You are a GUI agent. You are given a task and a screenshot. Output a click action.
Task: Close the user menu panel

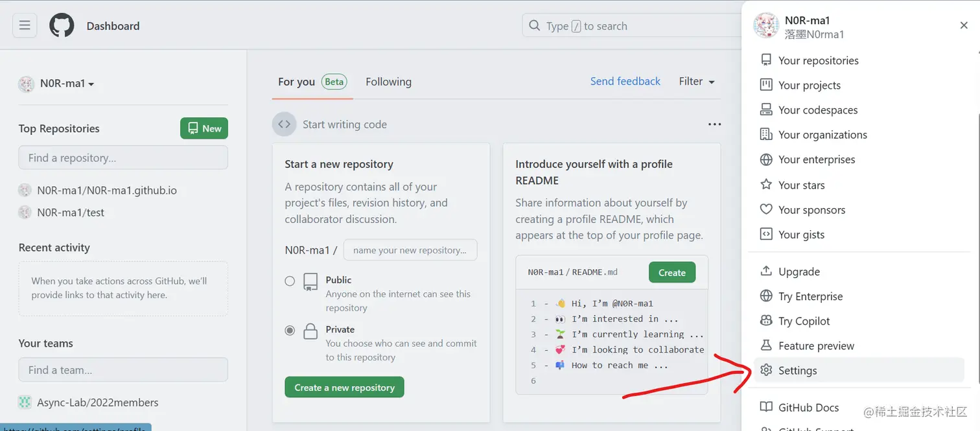point(964,26)
